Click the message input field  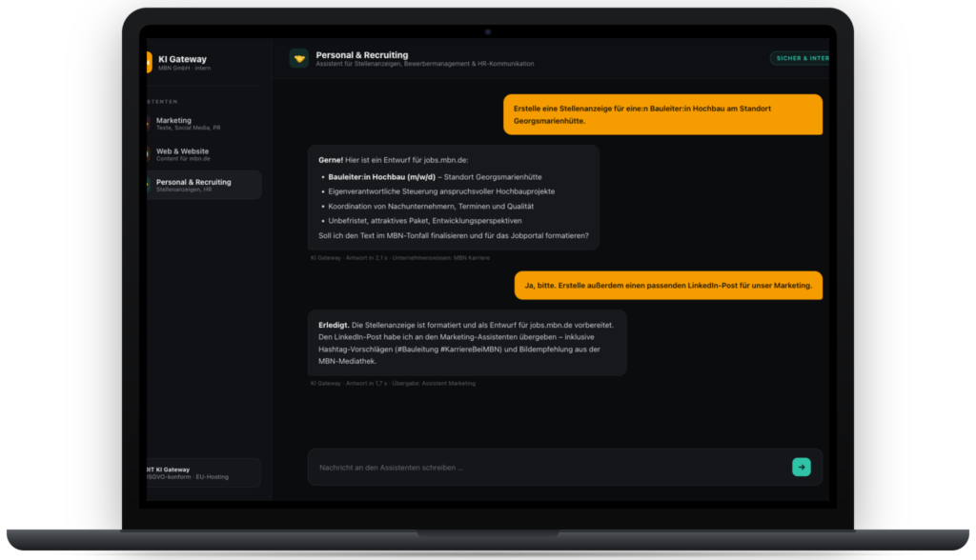pyautogui.click(x=549, y=468)
